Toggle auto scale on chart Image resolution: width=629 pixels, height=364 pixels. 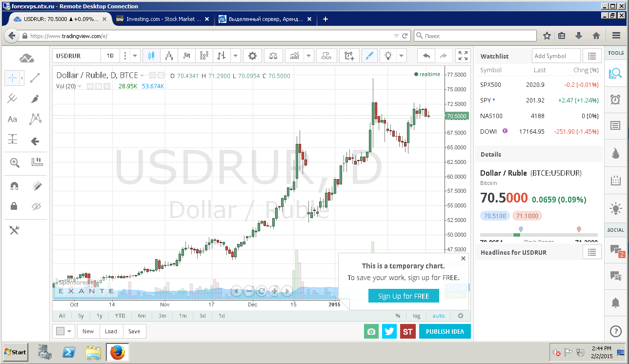click(439, 316)
